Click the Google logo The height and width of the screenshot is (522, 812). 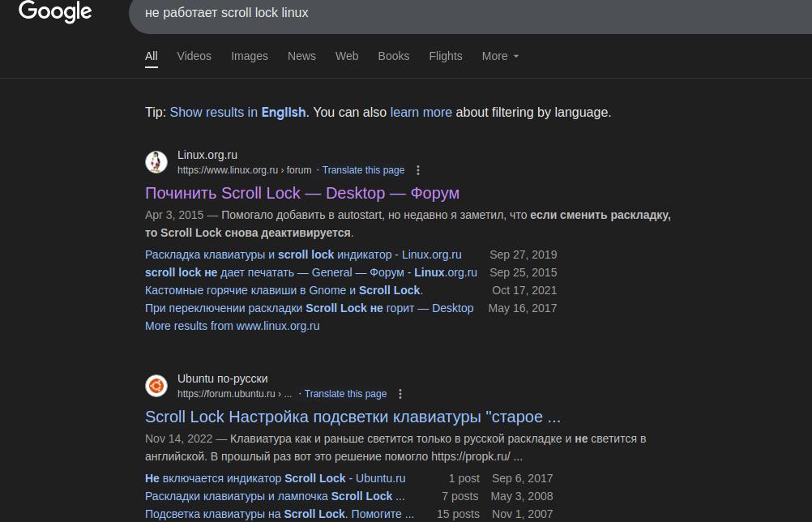click(x=55, y=11)
